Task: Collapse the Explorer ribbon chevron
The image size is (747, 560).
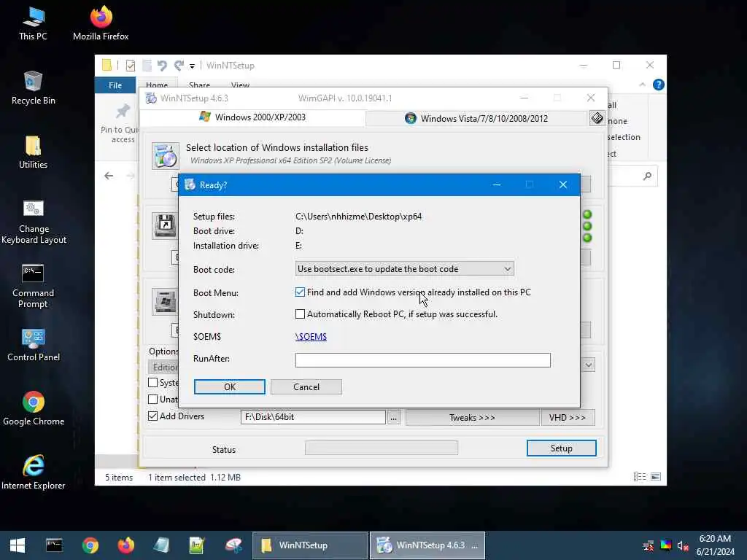Action: [642, 85]
